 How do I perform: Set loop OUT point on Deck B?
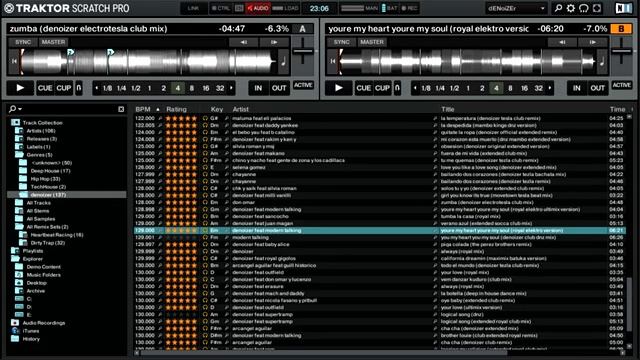(x=598, y=88)
